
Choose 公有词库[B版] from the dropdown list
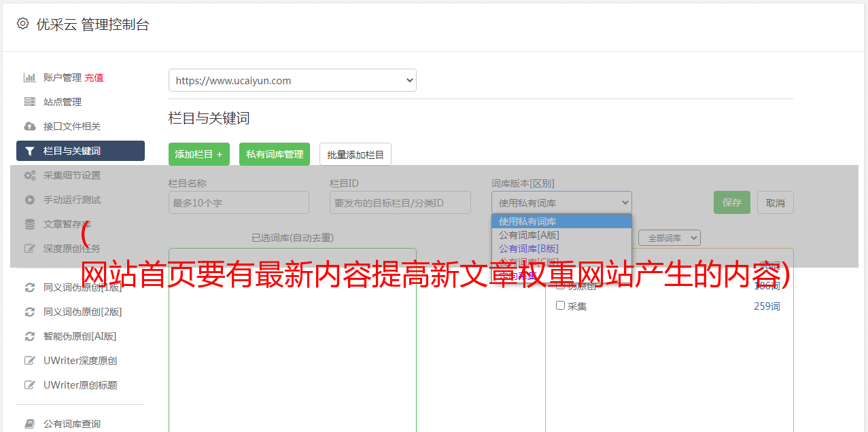coord(561,249)
